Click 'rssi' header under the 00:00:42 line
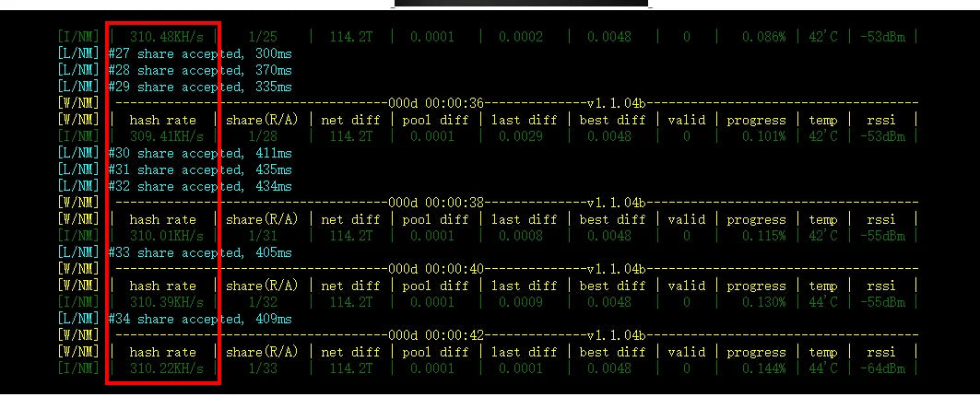This screenshot has height=397, width=980. [880, 353]
